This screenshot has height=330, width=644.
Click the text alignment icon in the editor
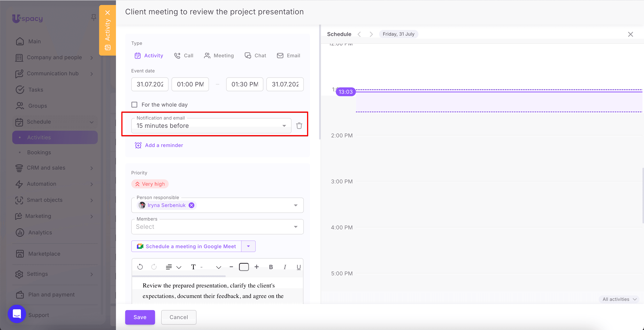click(x=169, y=267)
